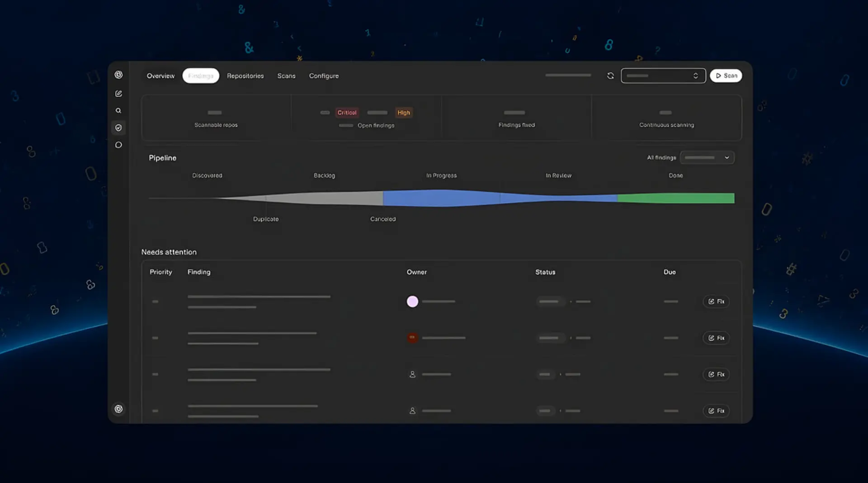Expand the All findings filter dropdown
The width and height of the screenshot is (868, 483).
pos(707,157)
